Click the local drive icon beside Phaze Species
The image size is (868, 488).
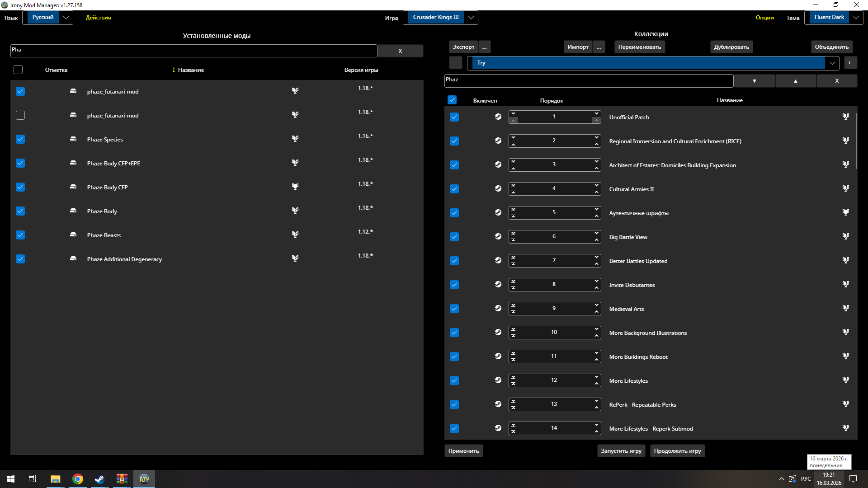coord(73,139)
